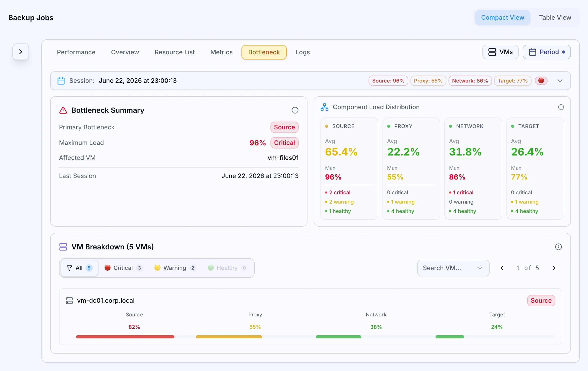Open the Logs tab
The height and width of the screenshot is (371, 588).
303,52
